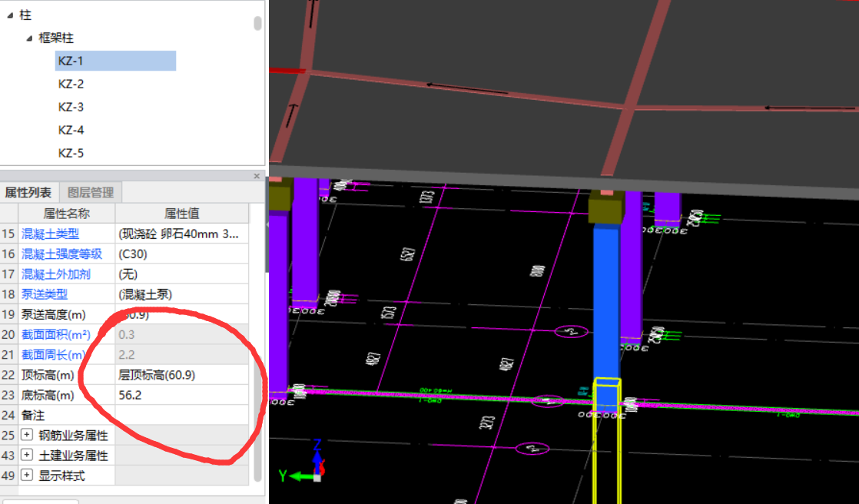
Task: Select row 24 备注 label
Action: (x=33, y=415)
